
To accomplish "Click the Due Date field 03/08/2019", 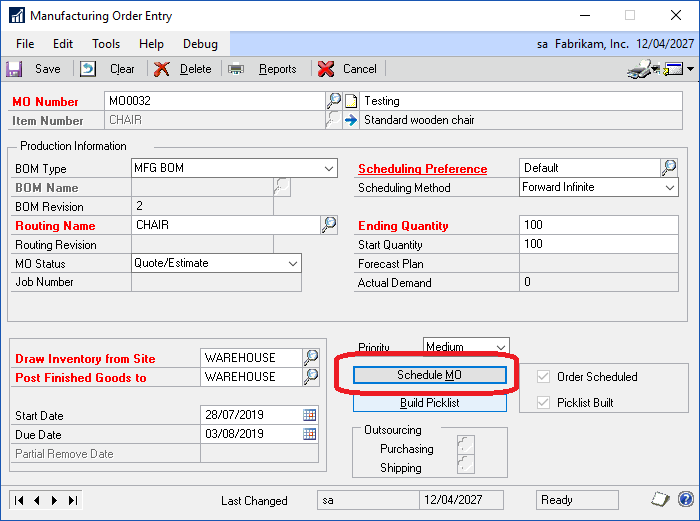I will [251, 434].
